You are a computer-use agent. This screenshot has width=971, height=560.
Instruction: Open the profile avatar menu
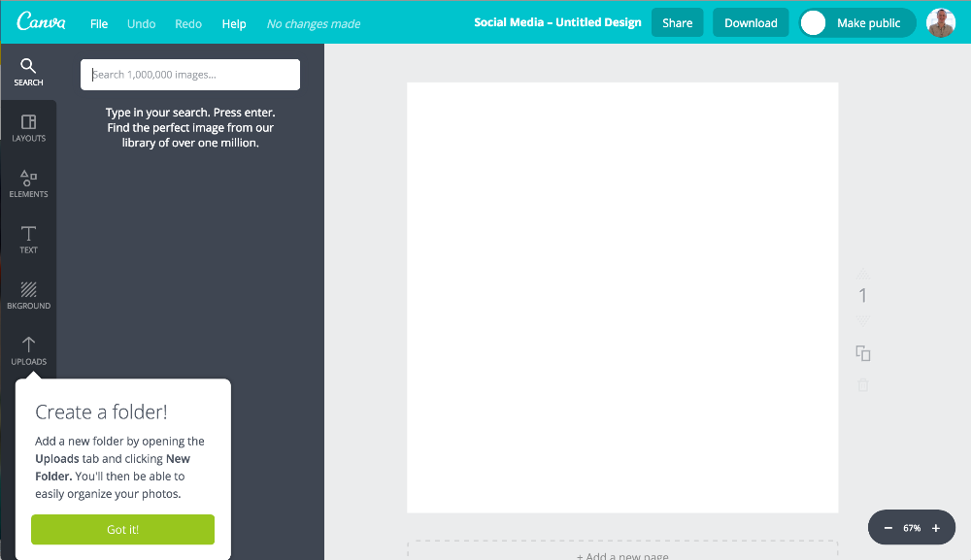point(940,22)
